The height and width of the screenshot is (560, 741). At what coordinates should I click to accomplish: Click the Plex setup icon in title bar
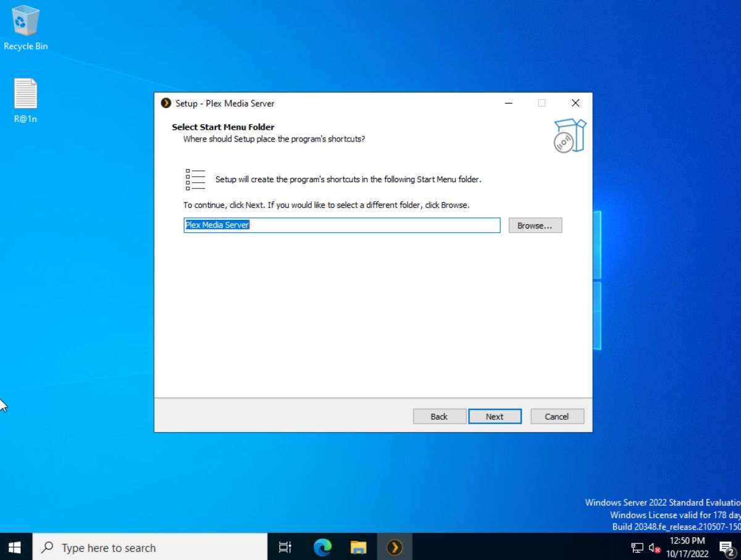tap(165, 103)
